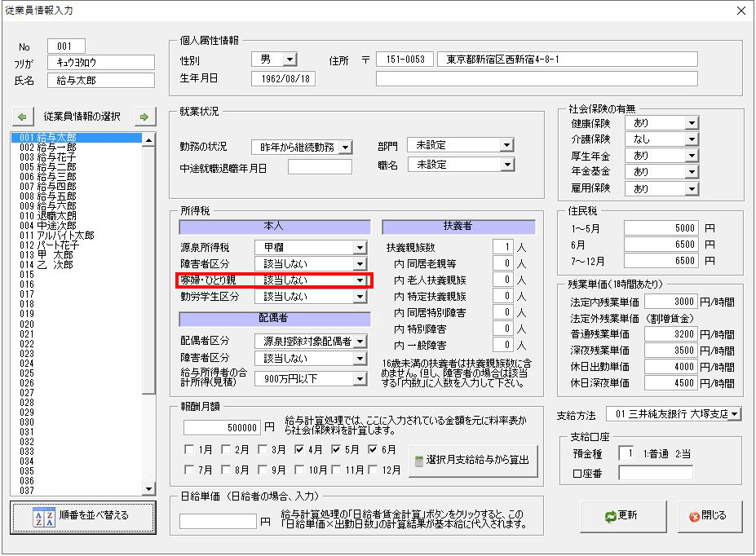Image resolution: width=756 pixels, height=556 pixels.
Task: Click the 預金種 account type field
Action: point(626,453)
